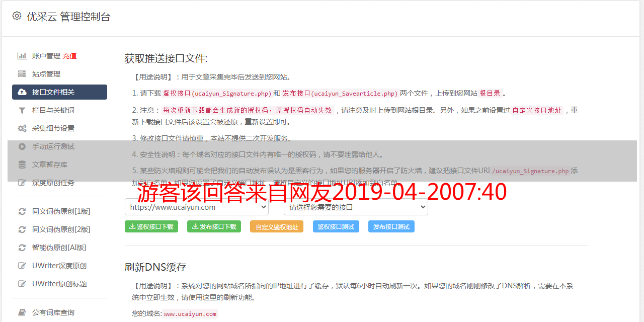Click the server icon next to 站点管理

coord(22,74)
